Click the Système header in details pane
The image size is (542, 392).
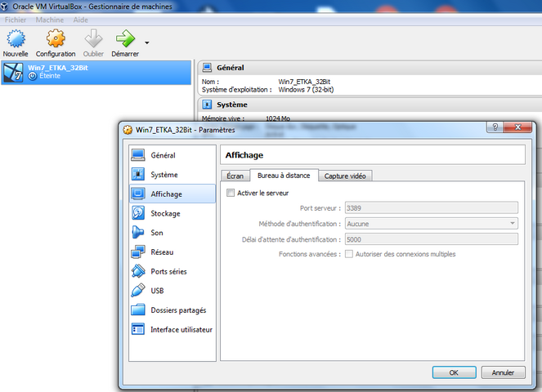pyautogui.click(x=232, y=105)
